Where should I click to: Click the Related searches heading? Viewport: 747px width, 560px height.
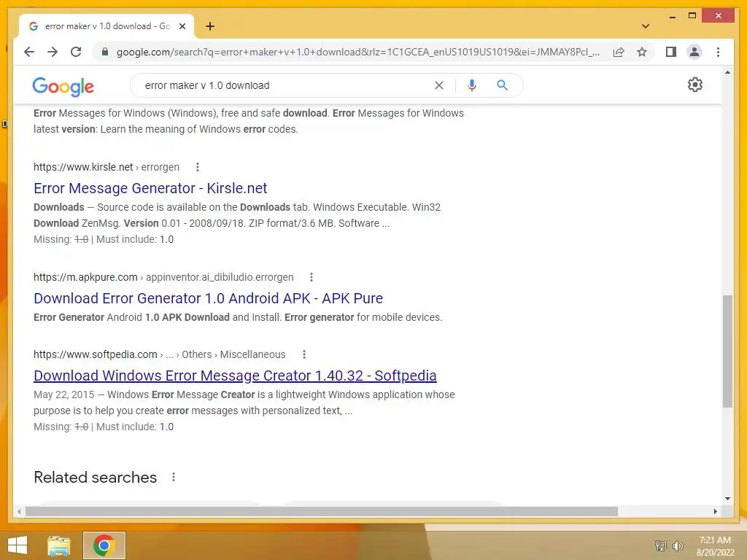(x=96, y=477)
